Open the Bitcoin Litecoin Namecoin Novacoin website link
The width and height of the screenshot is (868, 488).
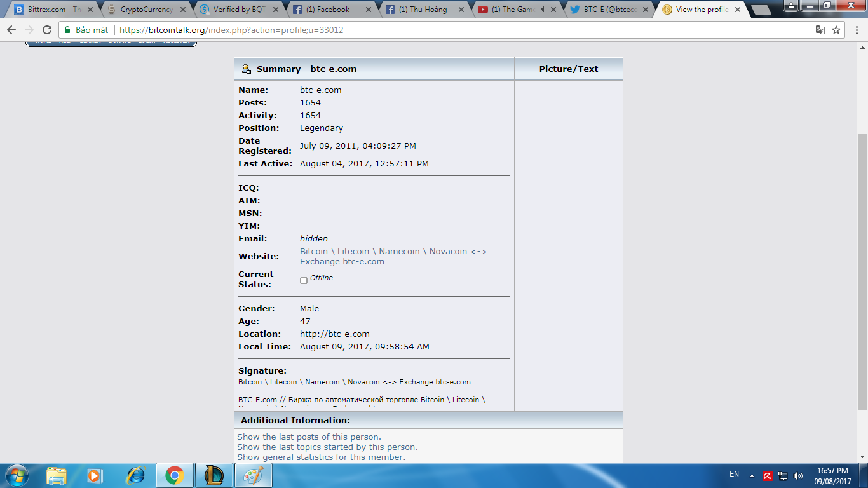coord(393,256)
